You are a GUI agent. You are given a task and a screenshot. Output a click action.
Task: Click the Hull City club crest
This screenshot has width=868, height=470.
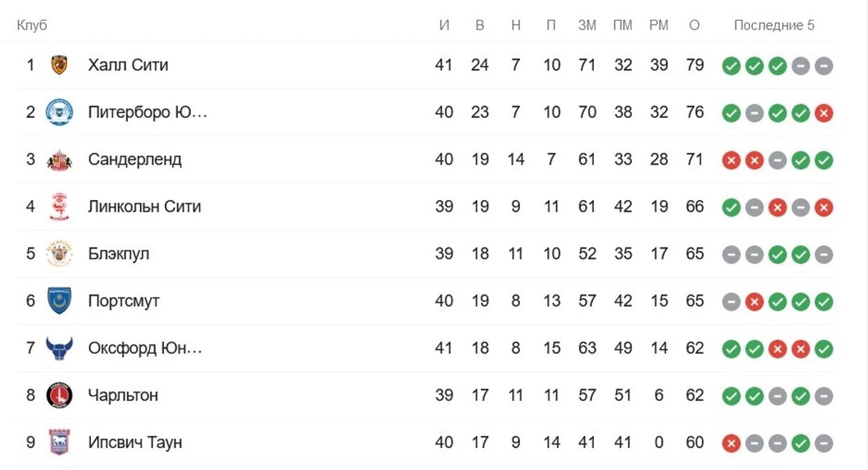(x=59, y=65)
